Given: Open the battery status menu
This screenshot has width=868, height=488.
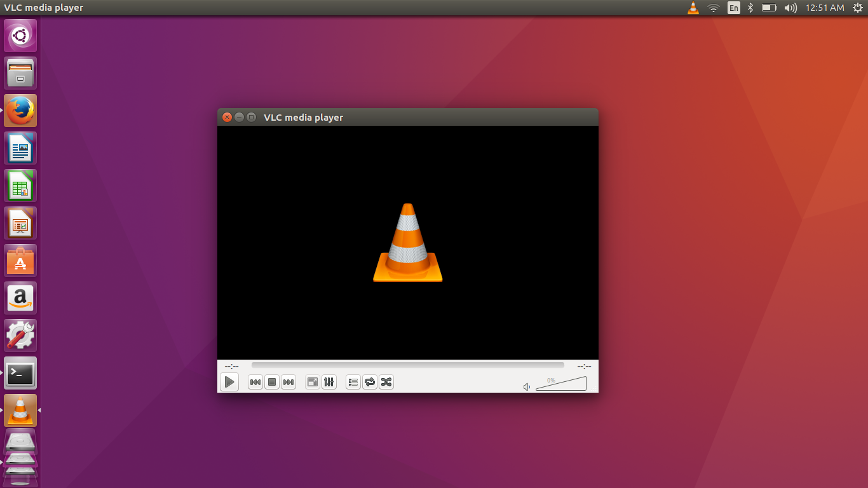Looking at the screenshot, I should pyautogui.click(x=769, y=8).
